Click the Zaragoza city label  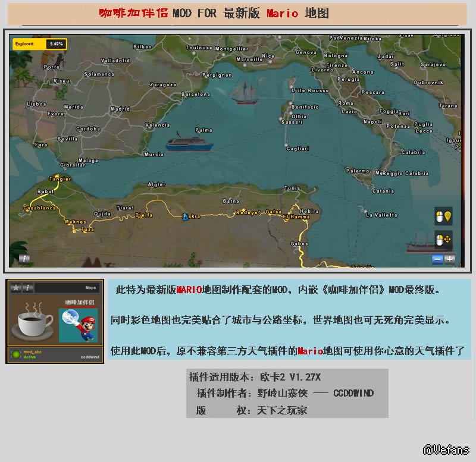[163, 84]
